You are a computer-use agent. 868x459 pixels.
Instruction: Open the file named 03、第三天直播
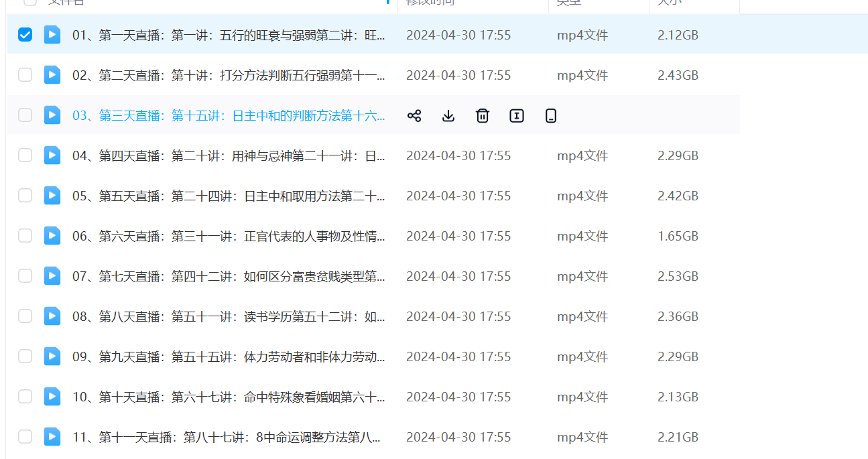[x=229, y=116]
